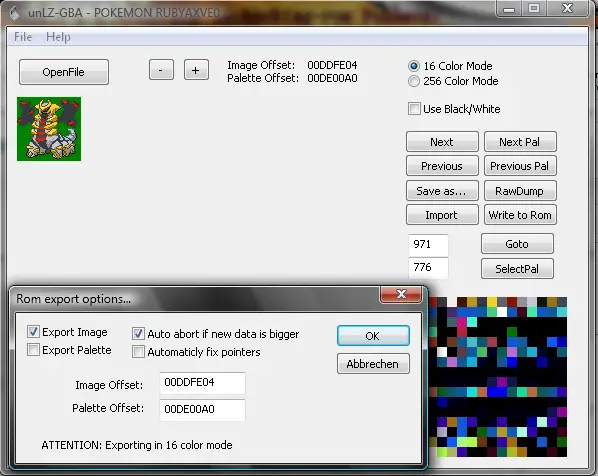Open the File menu
Viewport: 598px width, 476px height.
[23, 37]
